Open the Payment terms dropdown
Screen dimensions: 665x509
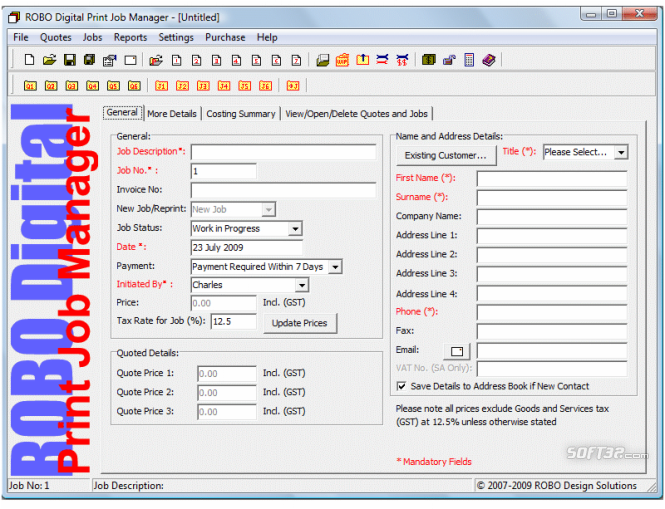tap(335, 267)
